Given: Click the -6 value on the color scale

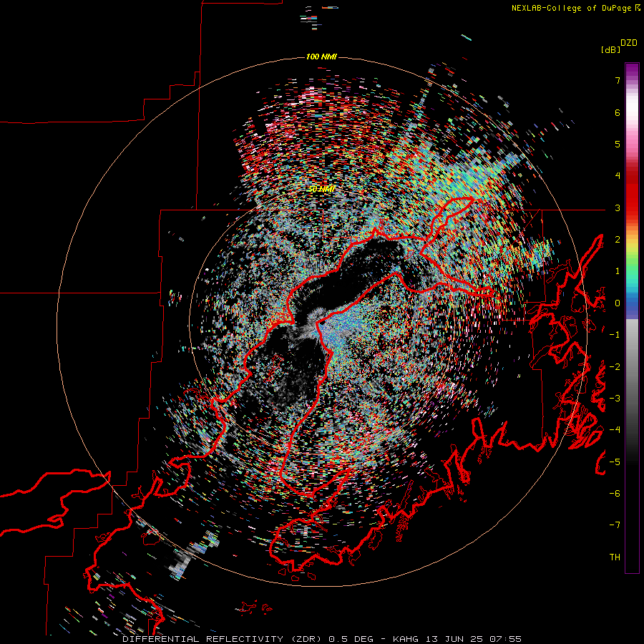Looking at the screenshot, I should click(615, 494).
